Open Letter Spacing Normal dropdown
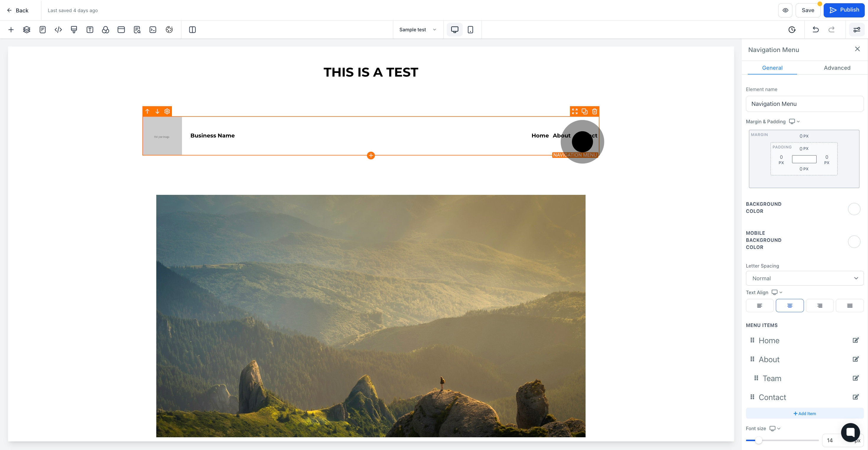 point(805,278)
